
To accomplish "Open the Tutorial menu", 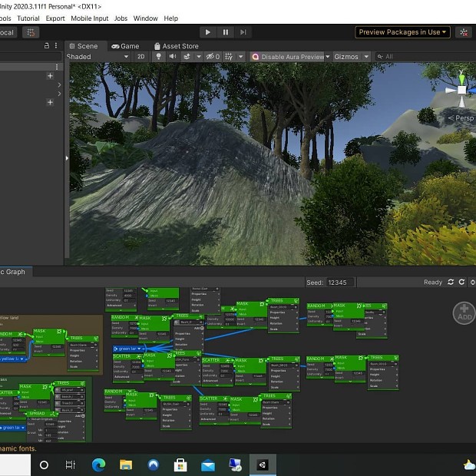I will [x=28, y=18].
